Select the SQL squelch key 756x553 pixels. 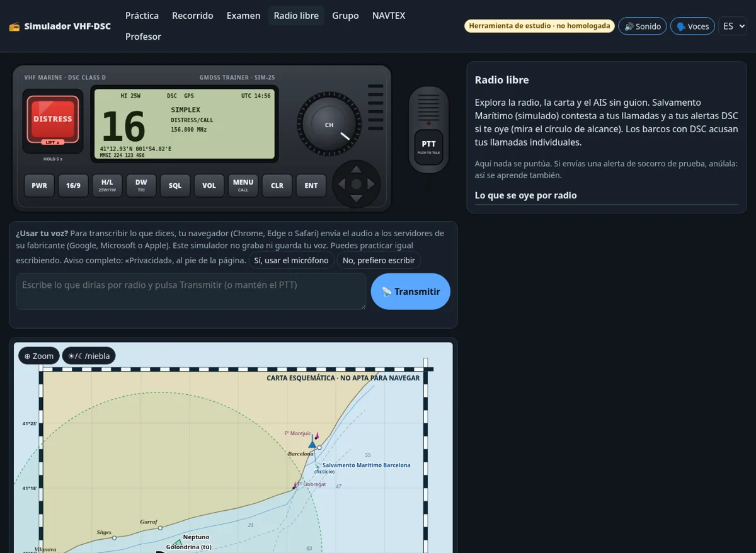(175, 186)
